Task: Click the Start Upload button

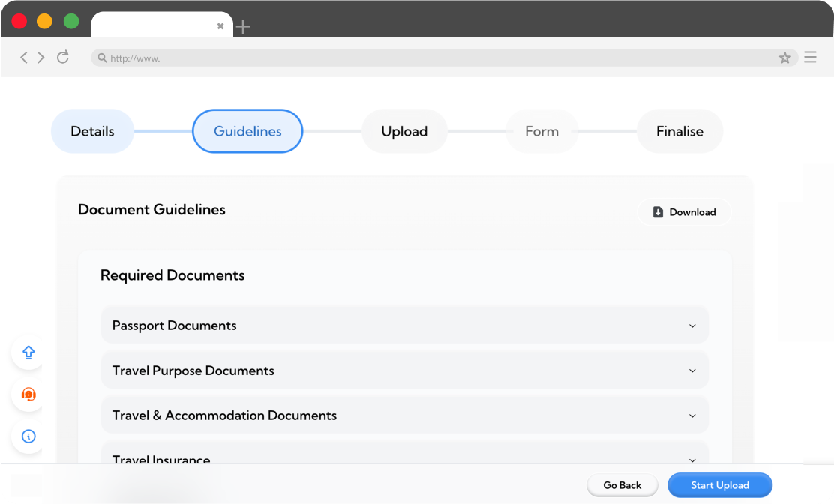Action: coord(719,485)
